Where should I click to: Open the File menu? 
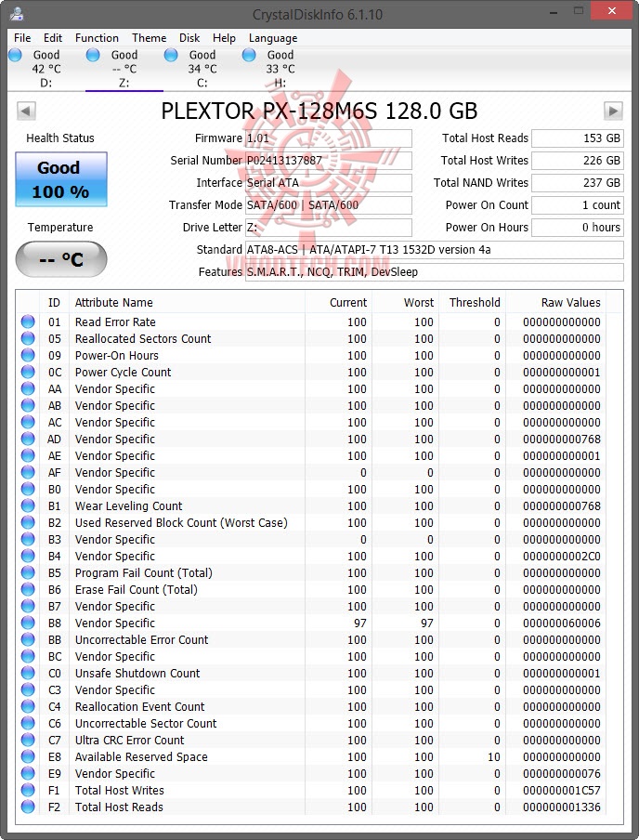(22, 38)
